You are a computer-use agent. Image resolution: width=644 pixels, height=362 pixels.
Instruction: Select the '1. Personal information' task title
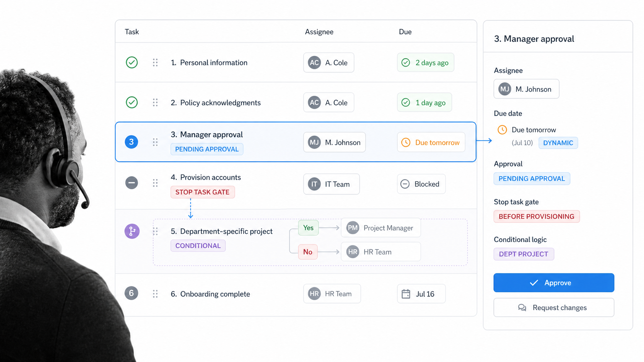[x=209, y=63]
